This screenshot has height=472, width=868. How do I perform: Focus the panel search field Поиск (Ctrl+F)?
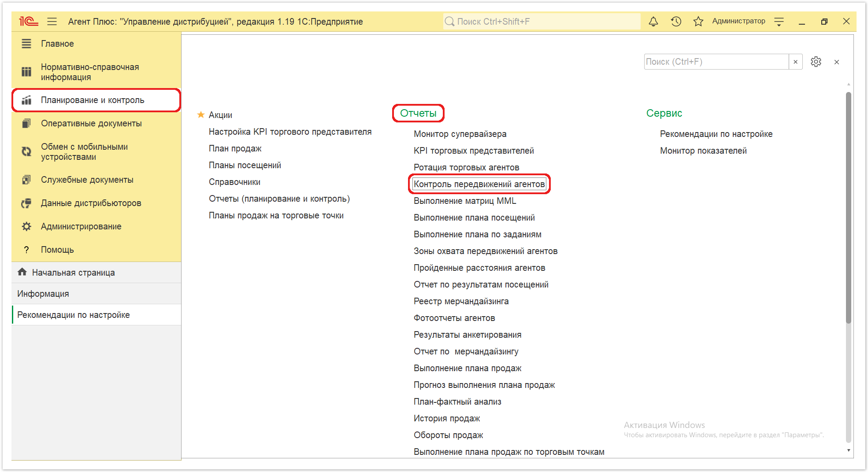pyautogui.click(x=716, y=62)
